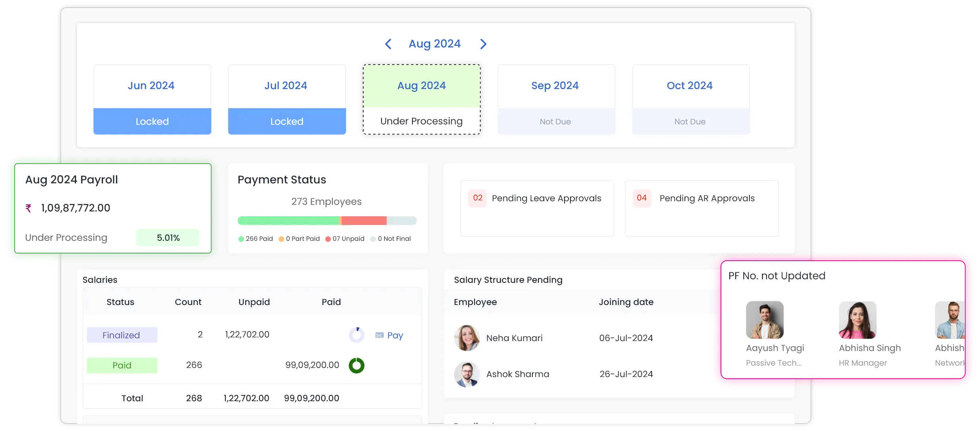Open Pending AR Approvals card
Viewport: 980px width, 431px height.
[707, 198]
